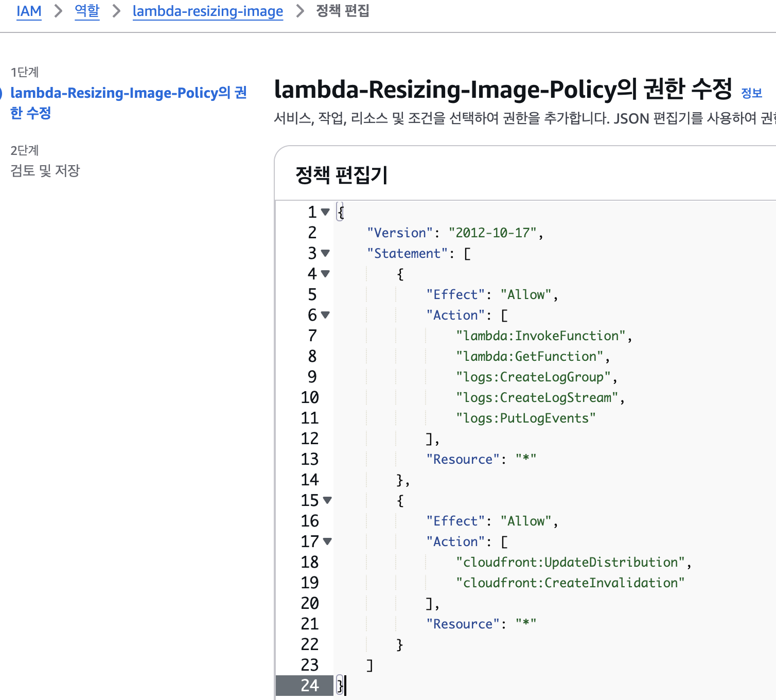This screenshot has height=700, width=776.
Task: Click the "Resource" key on line 21
Action: pyautogui.click(x=463, y=624)
